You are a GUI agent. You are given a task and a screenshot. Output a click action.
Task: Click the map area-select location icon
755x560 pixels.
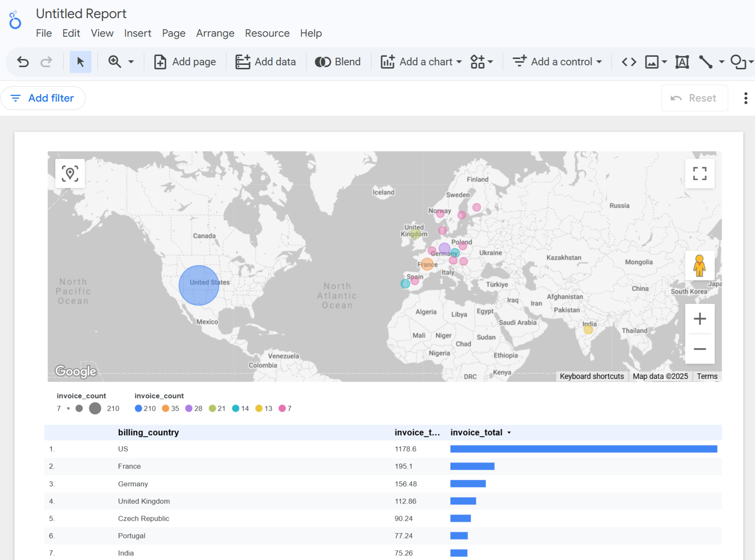70,173
